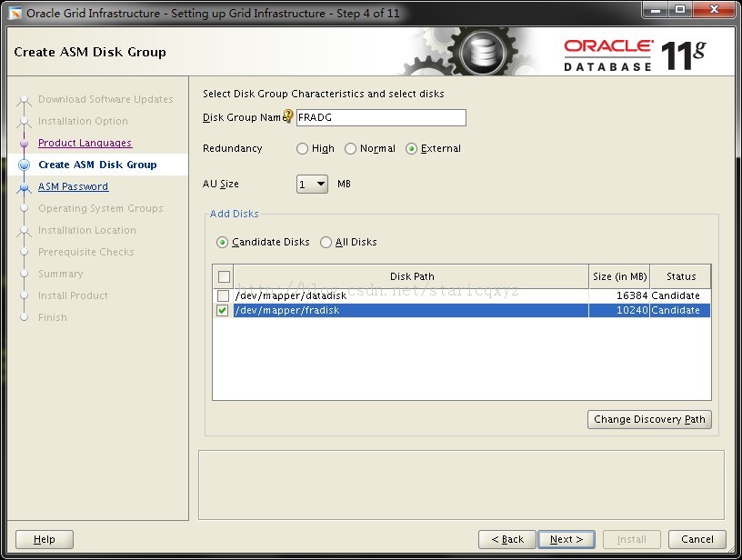Open the AU Size dropdown
The height and width of the screenshot is (560, 742).
(x=312, y=184)
